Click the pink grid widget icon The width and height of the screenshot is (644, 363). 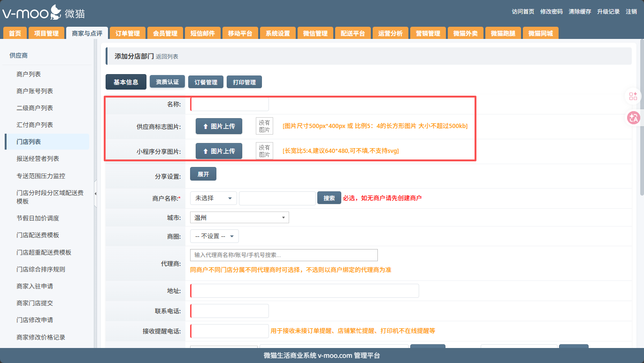coord(633,96)
